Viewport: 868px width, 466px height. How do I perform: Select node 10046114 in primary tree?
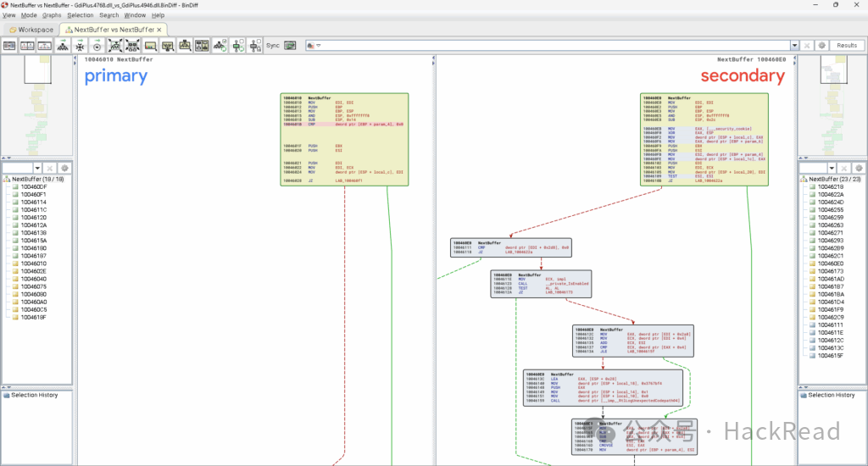33,202
